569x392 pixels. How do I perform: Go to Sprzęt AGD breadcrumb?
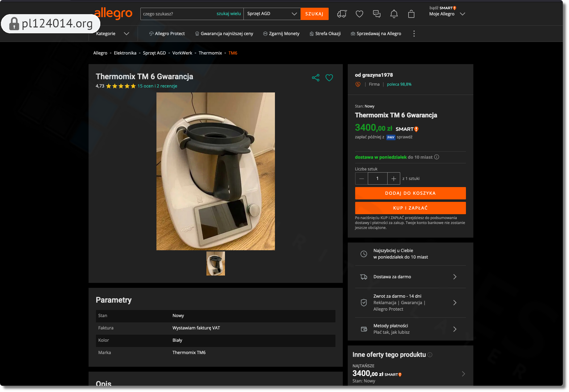pyautogui.click(x=154, y=53)
